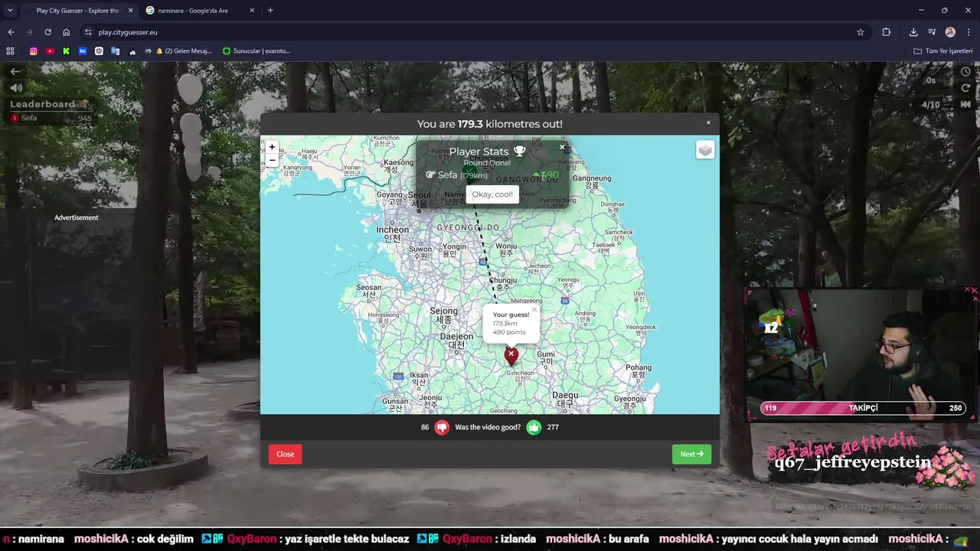Open the Chrome profile avatar
The image size is (980, 551).
pos(950,32)
